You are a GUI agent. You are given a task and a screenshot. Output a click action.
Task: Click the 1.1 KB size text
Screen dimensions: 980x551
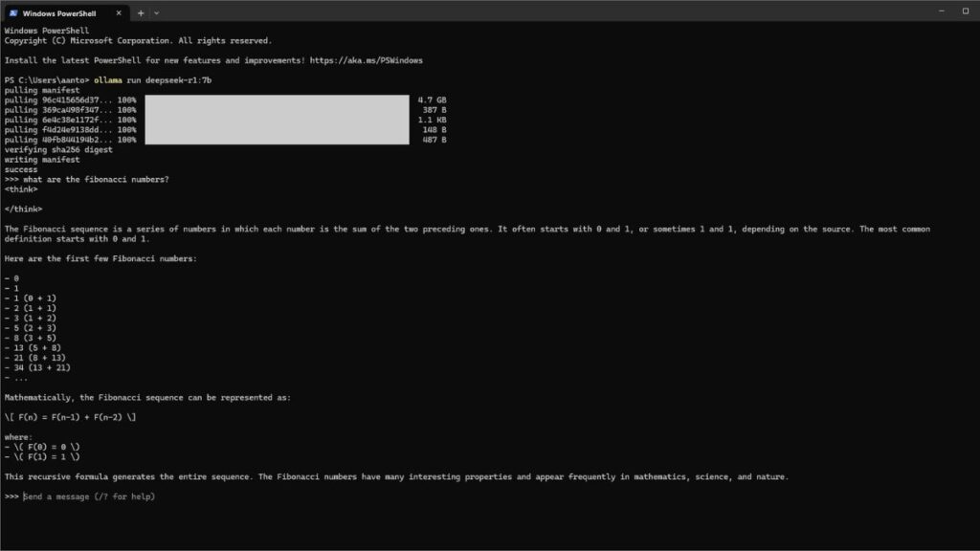(x=432, y=120)
